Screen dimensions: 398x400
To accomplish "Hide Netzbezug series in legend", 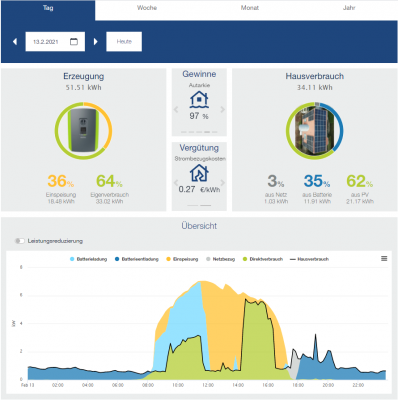I will coord(220,259).
